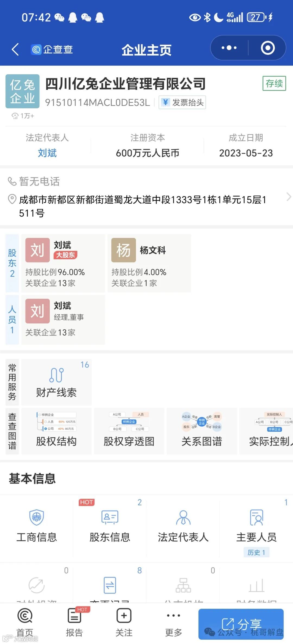Tap the blue 分享 share button
Screen dimensions: 293x644
[x=241, y=624]
